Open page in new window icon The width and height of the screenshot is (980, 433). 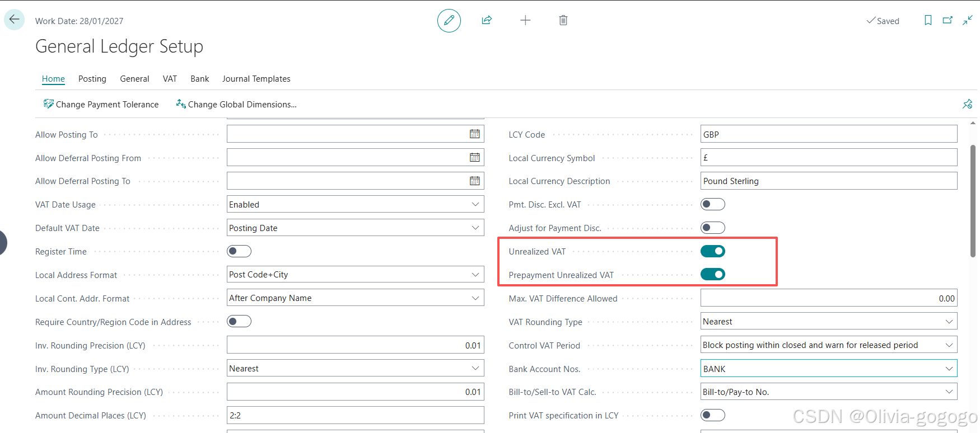pos(948,21)
